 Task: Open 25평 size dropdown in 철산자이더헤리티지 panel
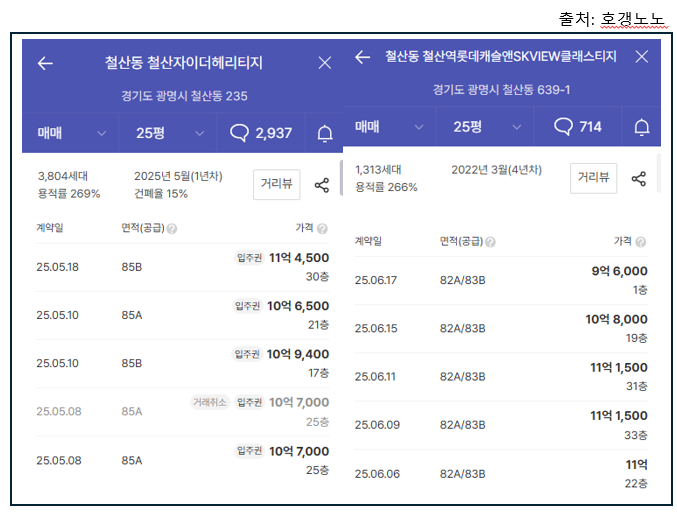coord(168,133)
